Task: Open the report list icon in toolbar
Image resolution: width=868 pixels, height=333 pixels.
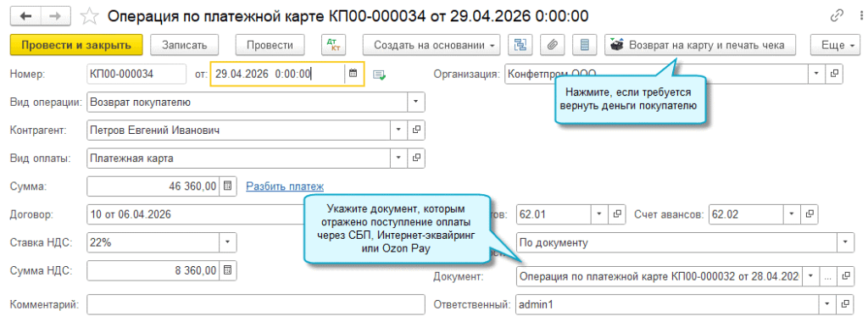Action: (584, 46)
